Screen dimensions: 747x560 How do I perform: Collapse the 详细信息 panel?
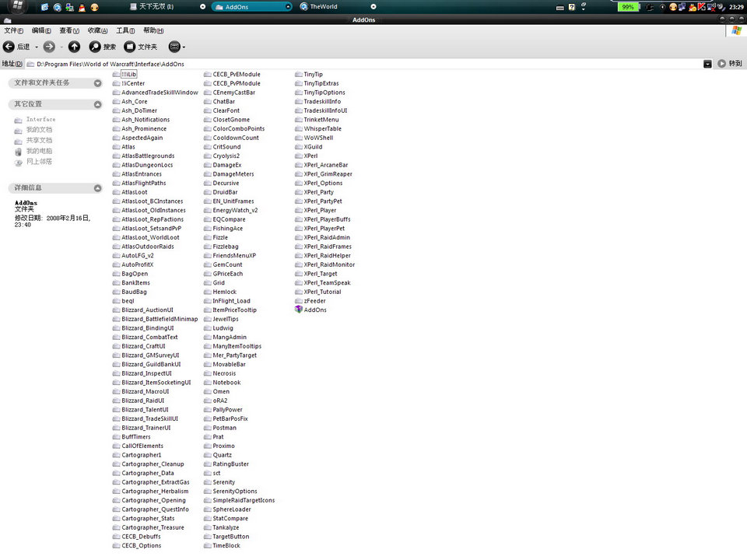click(x=98, y=188)
